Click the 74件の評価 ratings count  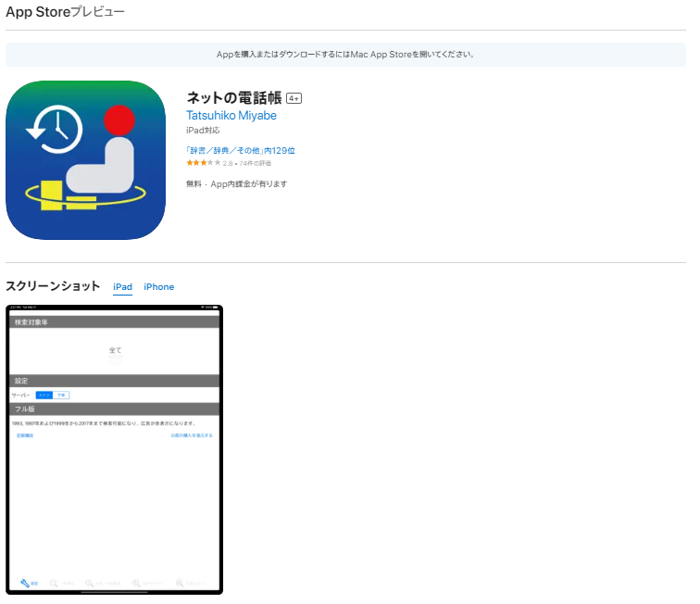pyautogui.click(x=255, y=164)
